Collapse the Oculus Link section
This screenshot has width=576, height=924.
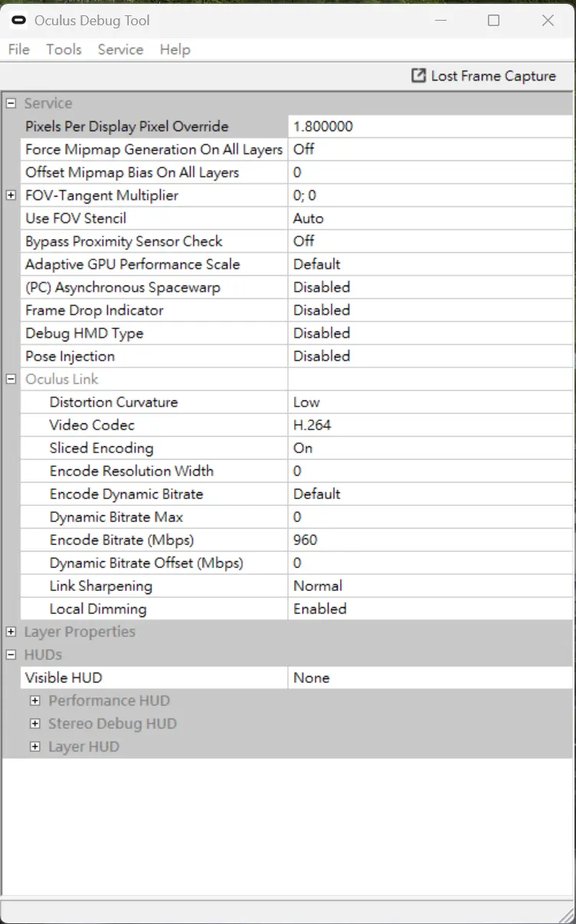coord(11,379)
